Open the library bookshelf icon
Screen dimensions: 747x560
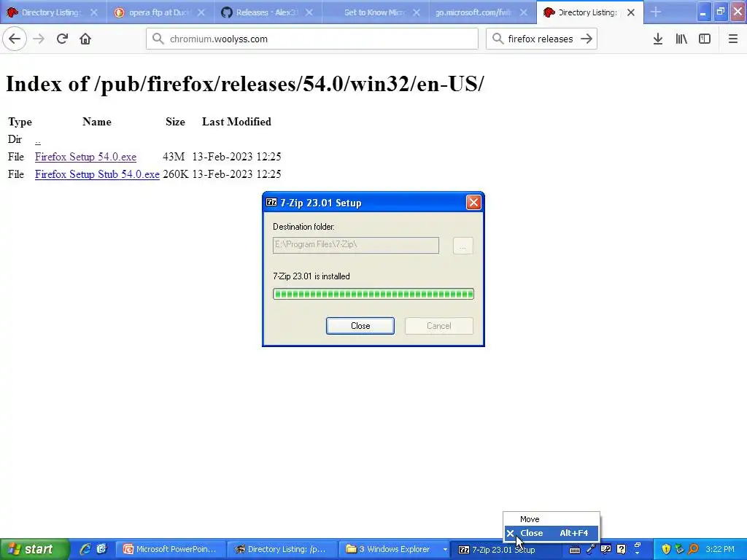[681, 39]
